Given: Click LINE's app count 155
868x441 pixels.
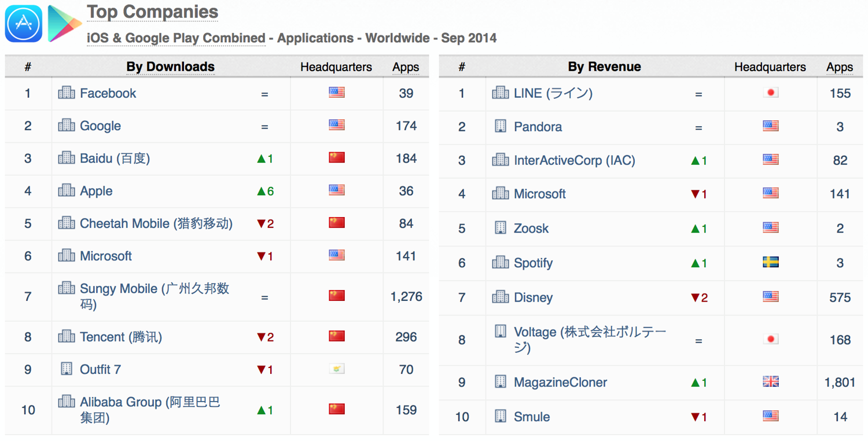Looking at the screenshot, I should click(840, 93).
